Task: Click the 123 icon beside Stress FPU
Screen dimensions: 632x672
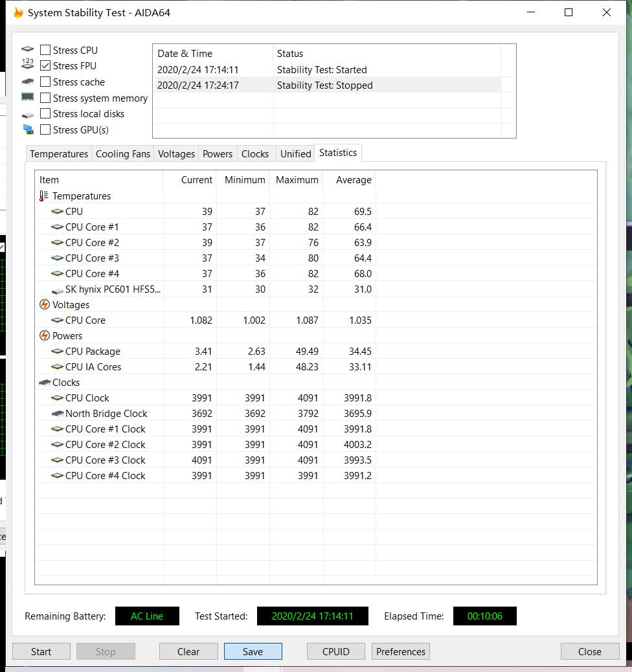Action: [27, 64]
